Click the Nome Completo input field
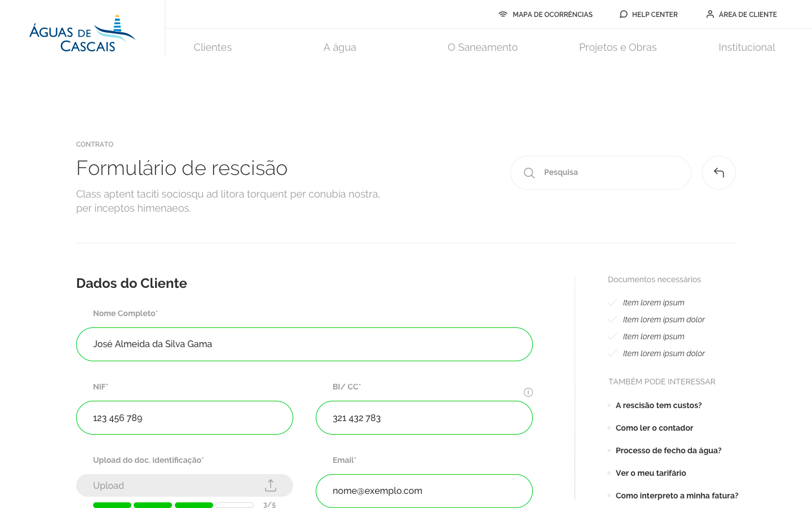 304,344
